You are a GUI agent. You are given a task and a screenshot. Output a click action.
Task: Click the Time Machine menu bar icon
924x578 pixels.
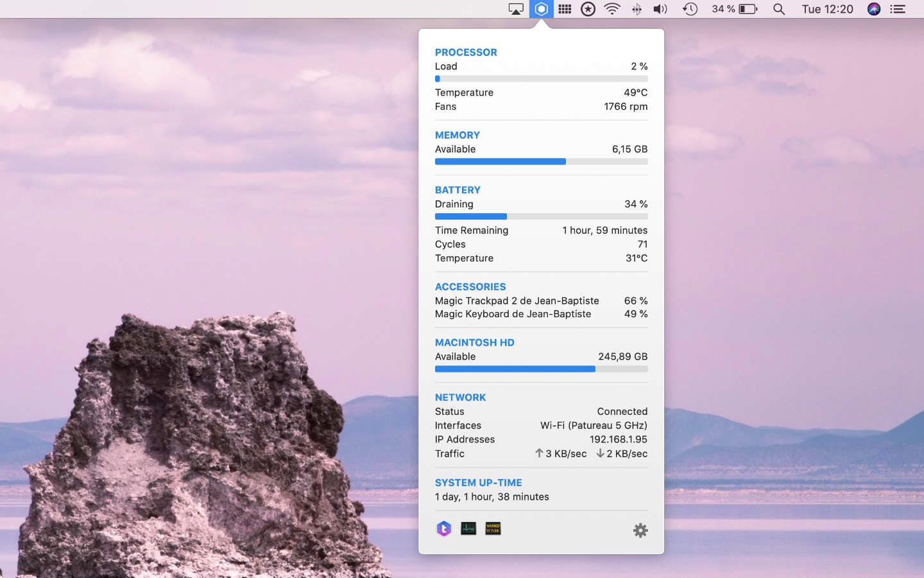click(690, 9)
